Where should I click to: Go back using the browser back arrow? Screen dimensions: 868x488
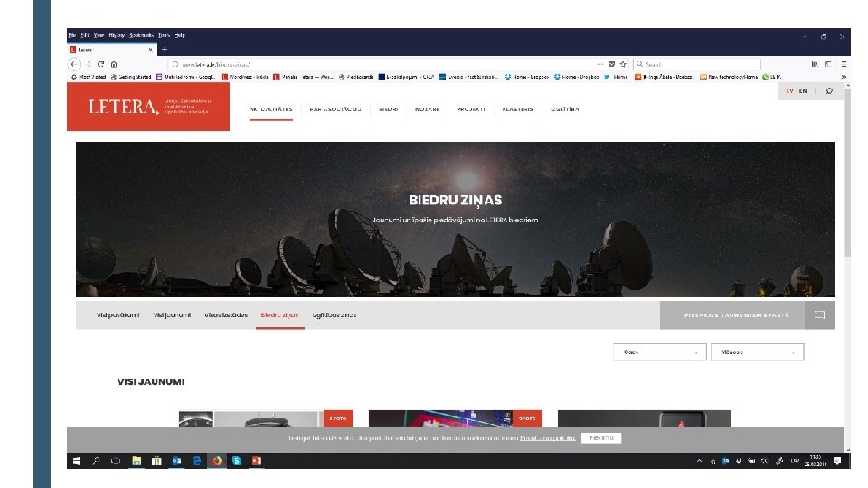74,64
